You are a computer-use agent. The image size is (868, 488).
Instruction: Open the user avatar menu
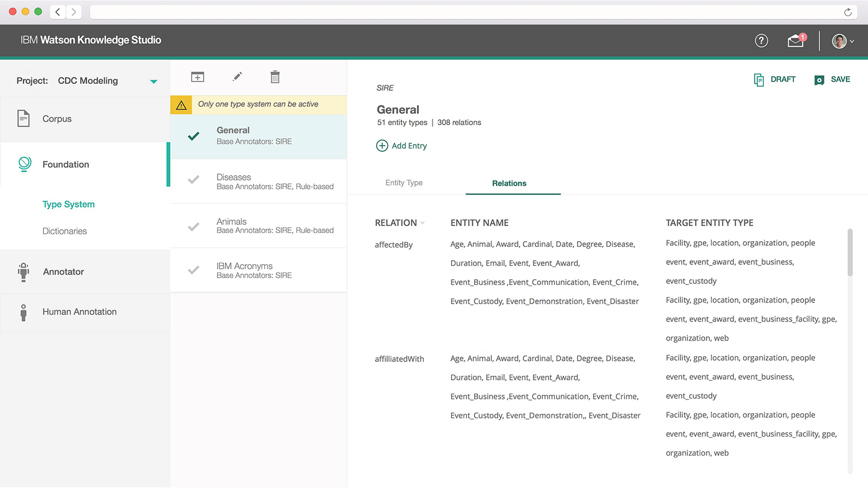point(843,41)
